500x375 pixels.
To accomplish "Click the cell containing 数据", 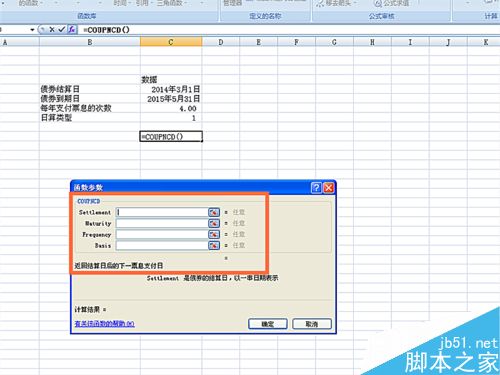I will click(x=171, y=80).
